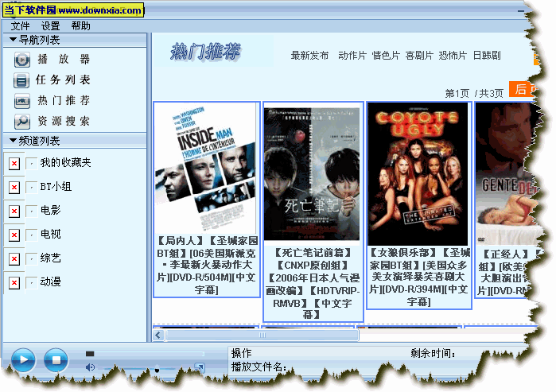Screen dimensions: 556x392
Task: Open Coyote Ugly poster thumbnail
Action: pyautogui.click(x=418, y=174)
